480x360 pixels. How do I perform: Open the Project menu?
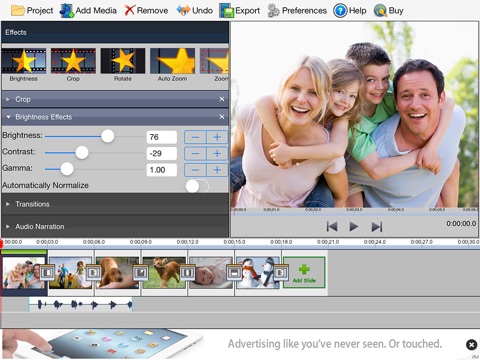32,11
